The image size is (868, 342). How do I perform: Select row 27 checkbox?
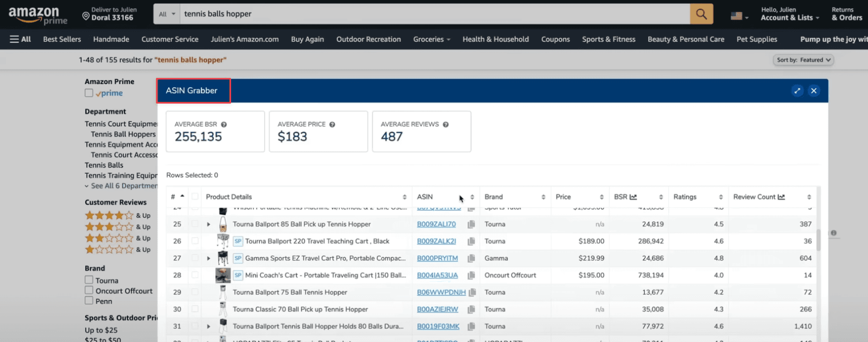click(x=195, y=258)
